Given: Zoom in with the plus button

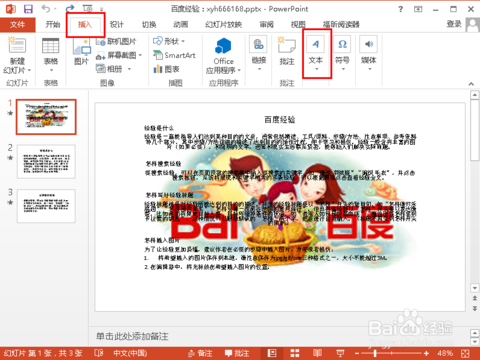Looking at the screenshot, I should pyautogui.click(x=426, y=353).
